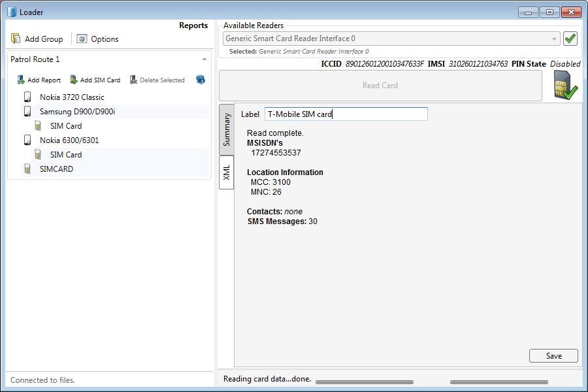Click the Add SIM Card icon
Image resolution: width=588 pixels, height=392 pixels.
[x=74, y=80]
